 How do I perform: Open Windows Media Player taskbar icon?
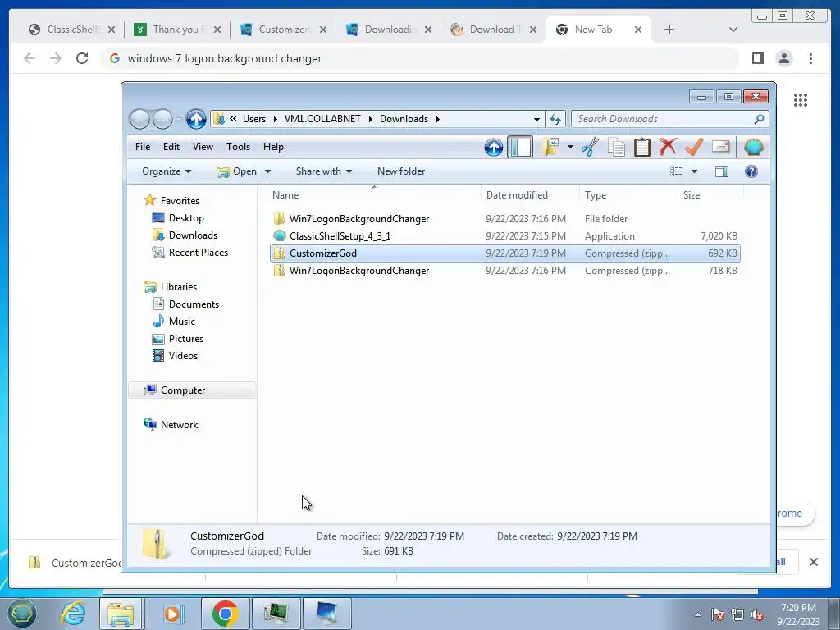[x=172, y=614]
